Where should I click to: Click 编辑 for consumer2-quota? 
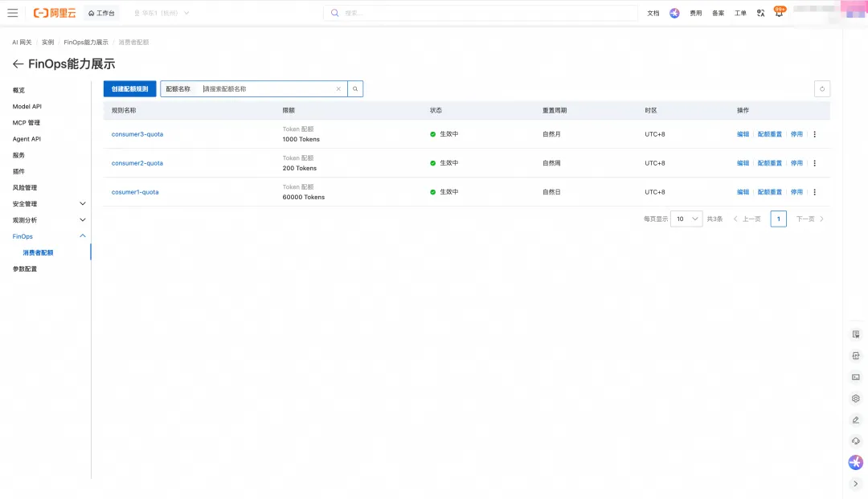click(743, 163)
